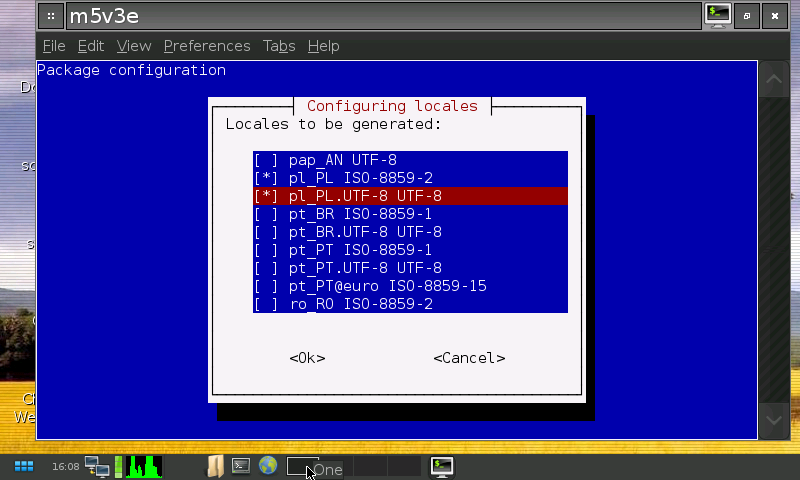Select the ro_RO ISO-8859-2 locale checkbox

(267, 304)
